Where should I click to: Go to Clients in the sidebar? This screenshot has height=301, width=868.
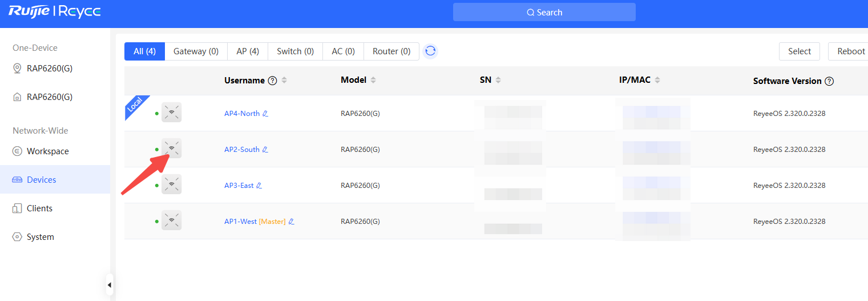39,208
